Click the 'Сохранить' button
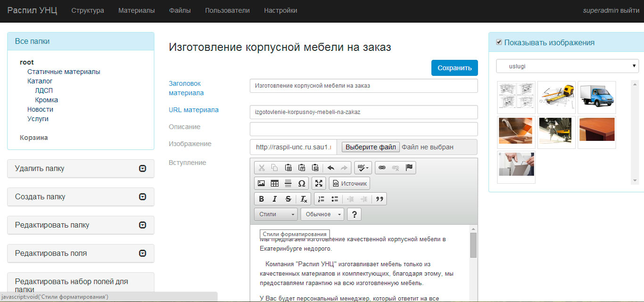 [454, 68]
